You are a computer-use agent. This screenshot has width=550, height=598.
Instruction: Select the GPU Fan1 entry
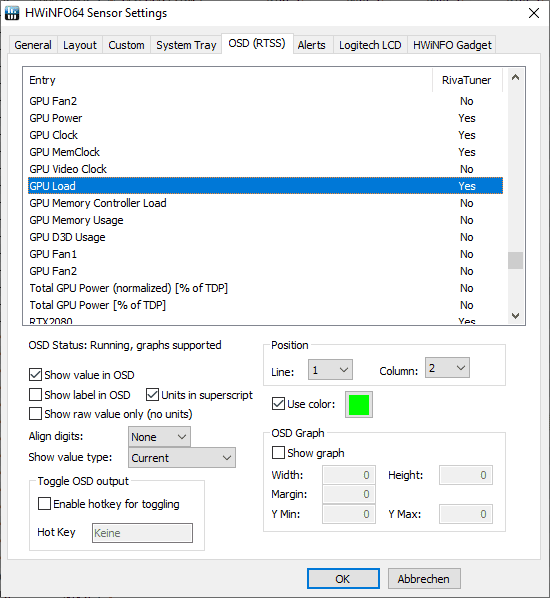point(265,254)
